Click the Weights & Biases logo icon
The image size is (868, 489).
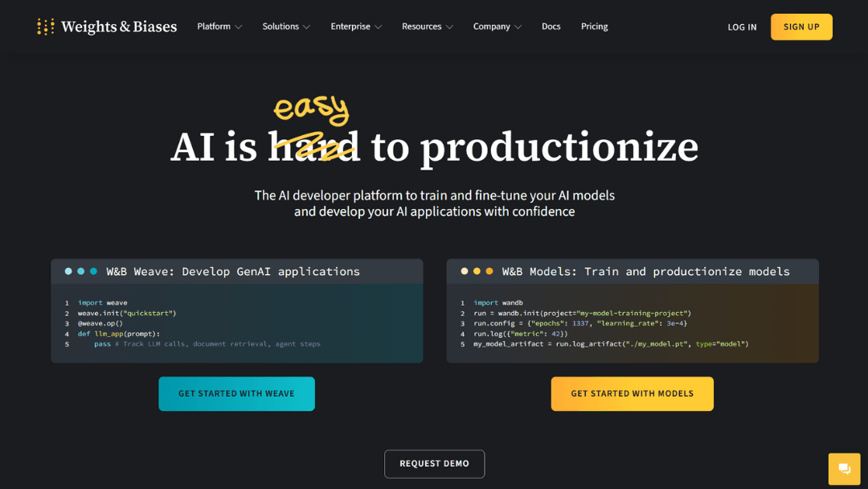pyautogui.click(x=46, y=27)
